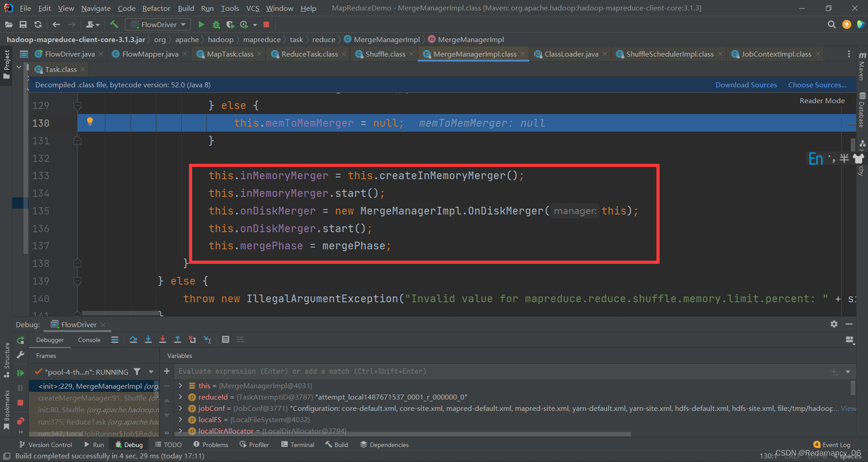Click the Save All icon
868x462 pixels.
pyautogui.click(x=23, y=24)
